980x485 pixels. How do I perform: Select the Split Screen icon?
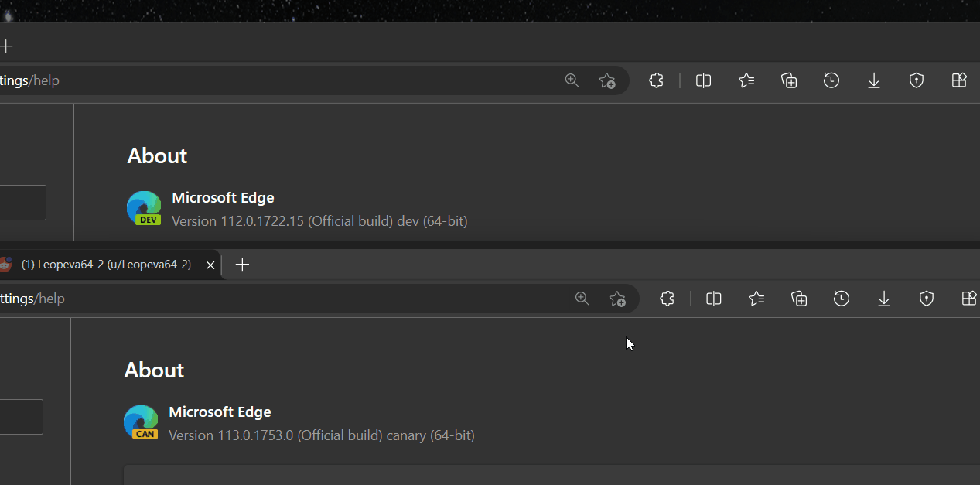tap(703, 80)
